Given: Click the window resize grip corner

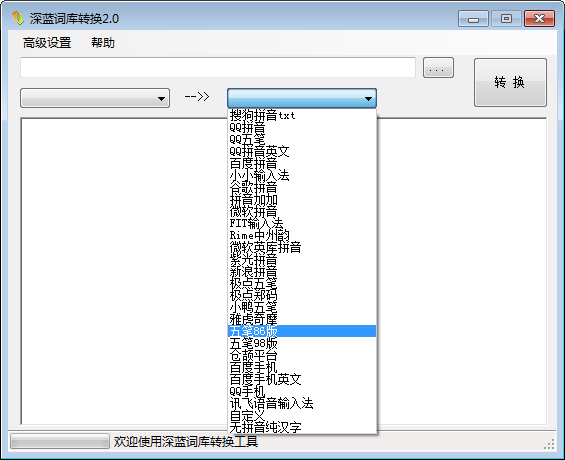Looking at the screenshot, I should pyautogui.click(x=549, y=445).
